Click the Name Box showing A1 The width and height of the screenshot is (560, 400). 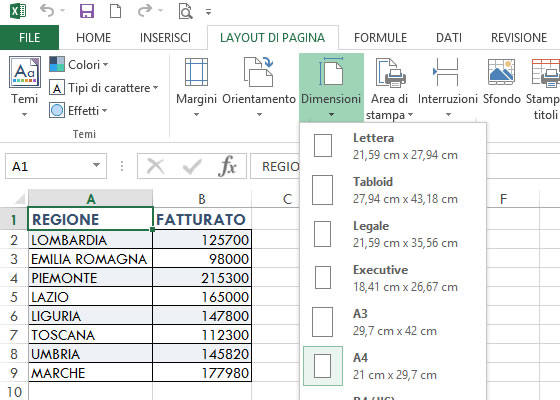pos(48,166)
